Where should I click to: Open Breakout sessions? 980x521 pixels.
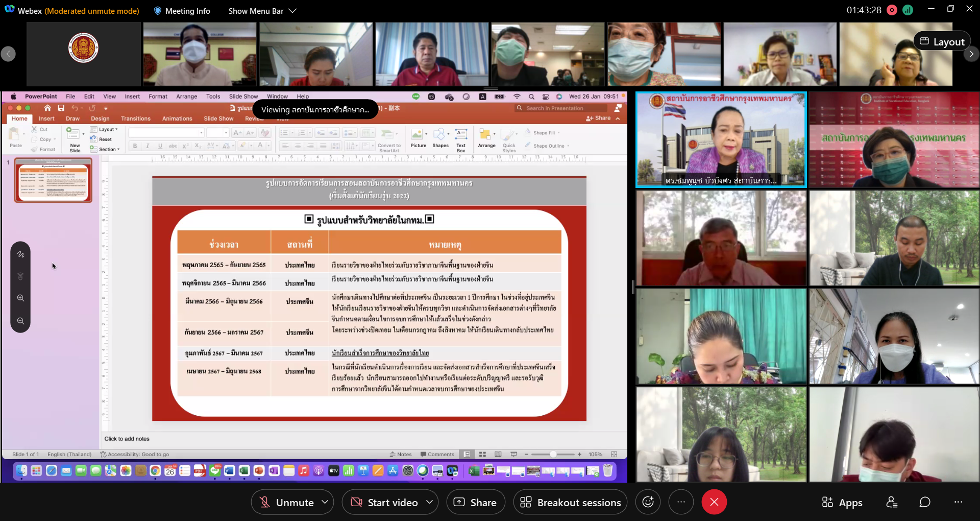tap(571, 502)
